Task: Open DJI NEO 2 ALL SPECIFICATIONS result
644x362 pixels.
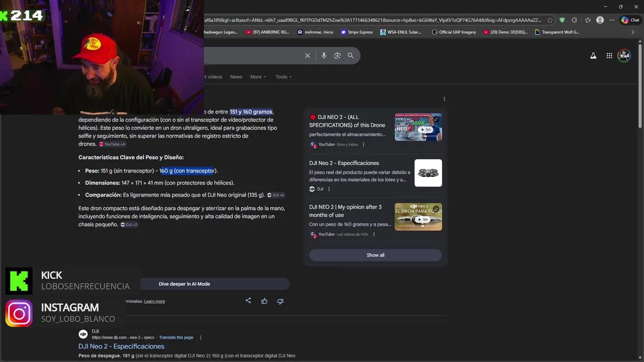Action: [x=347, y=121]
